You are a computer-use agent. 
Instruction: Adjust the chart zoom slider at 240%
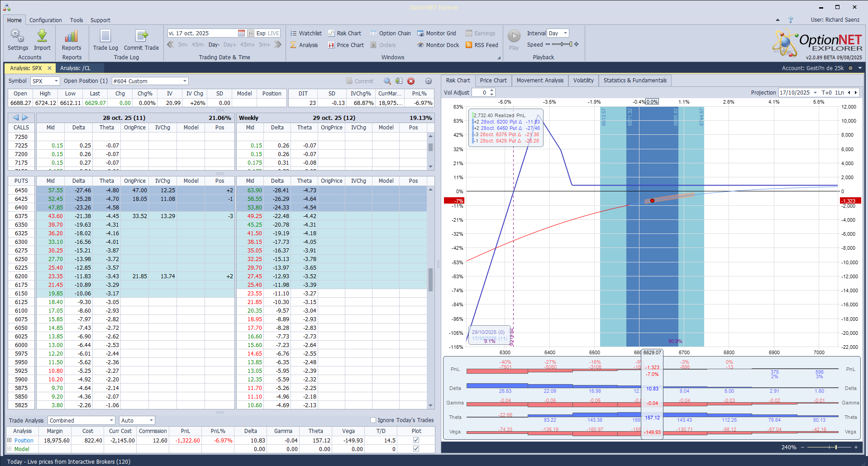pos(829,447)
